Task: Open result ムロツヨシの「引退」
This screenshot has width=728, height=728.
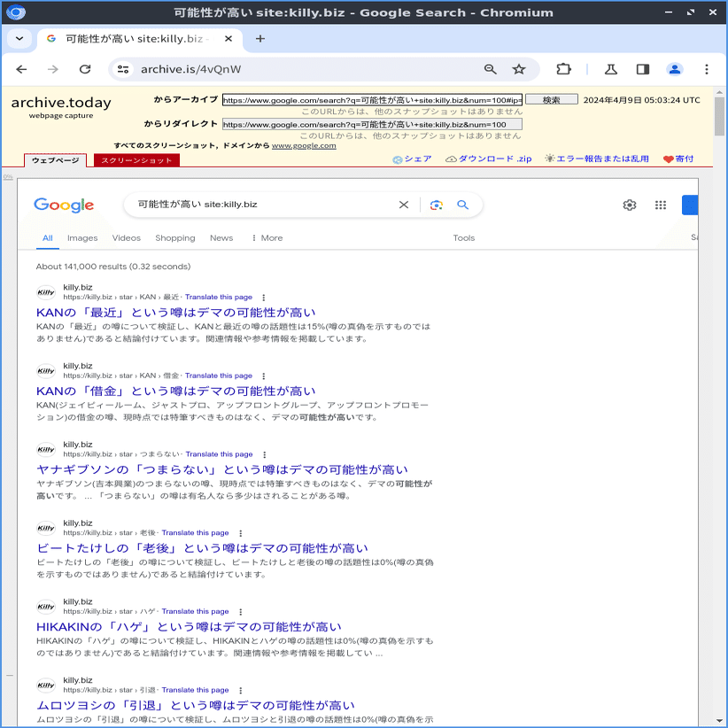Action: coord(196,705)
